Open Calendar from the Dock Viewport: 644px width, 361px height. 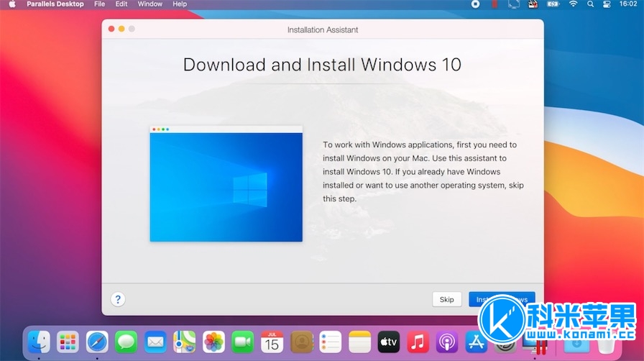point(272,342)
